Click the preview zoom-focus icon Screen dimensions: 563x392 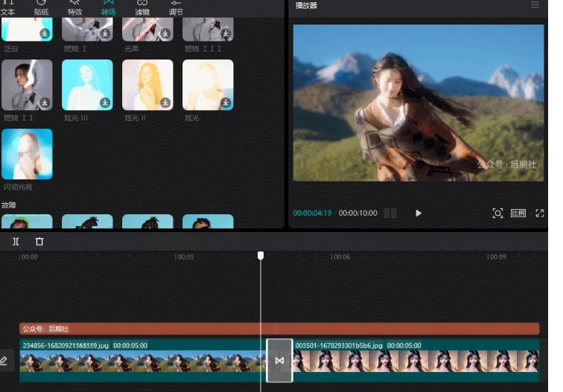click(497, 213)
